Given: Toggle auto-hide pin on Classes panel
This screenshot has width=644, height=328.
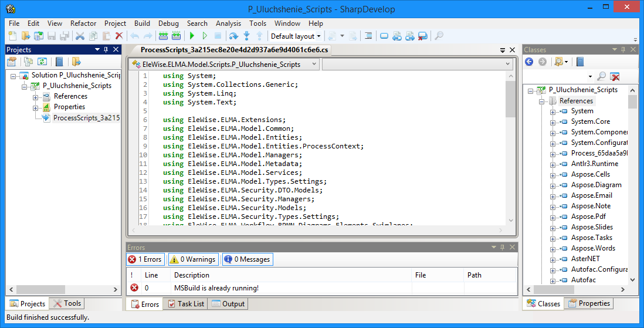Looking at the screenshot, I should pos(623,49).
